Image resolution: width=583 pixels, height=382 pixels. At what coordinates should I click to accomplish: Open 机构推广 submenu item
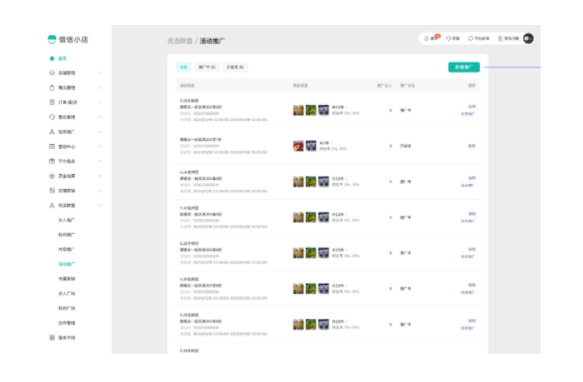coord(67,235)
